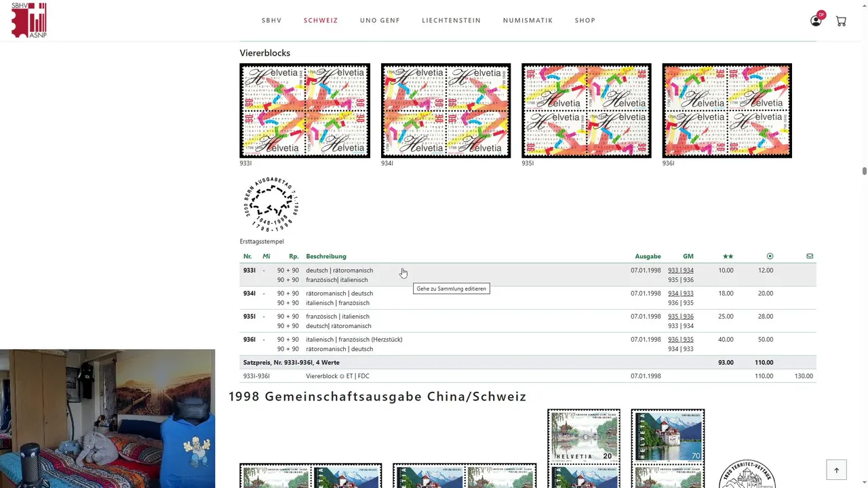Screen dimensions: 868x488
Task: Open the user account icon
Action: pos(816,20)
